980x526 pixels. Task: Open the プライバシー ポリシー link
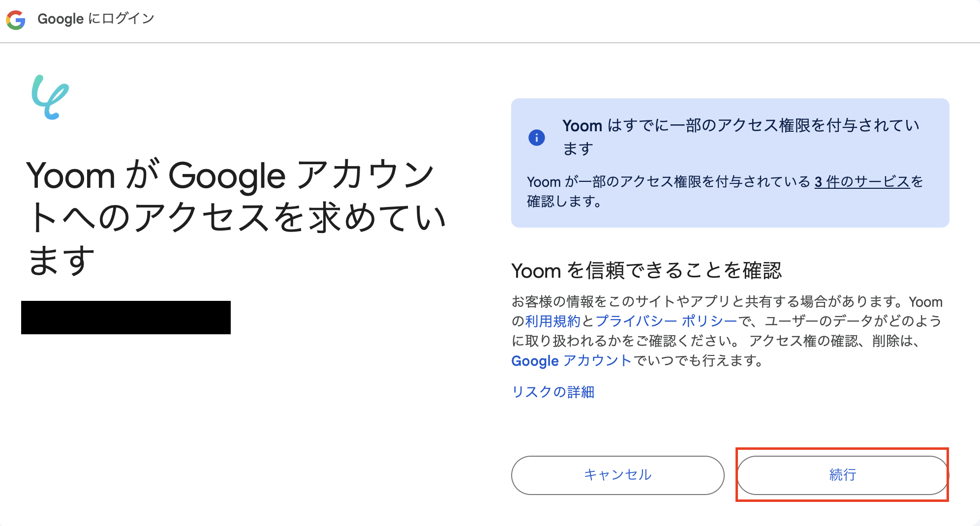pyautogui.click(x=667, y=321)
